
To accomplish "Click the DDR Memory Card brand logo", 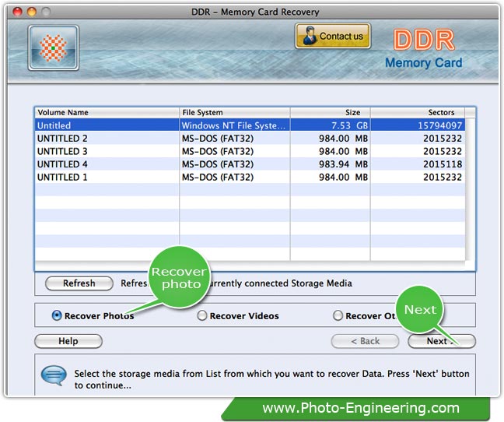I will coord(424,49).
